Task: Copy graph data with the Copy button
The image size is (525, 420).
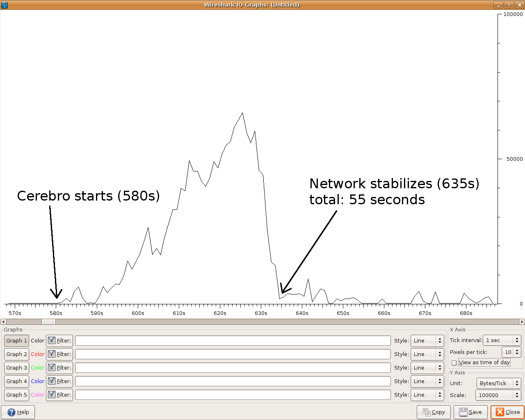Action: click(x=434, y=412)
